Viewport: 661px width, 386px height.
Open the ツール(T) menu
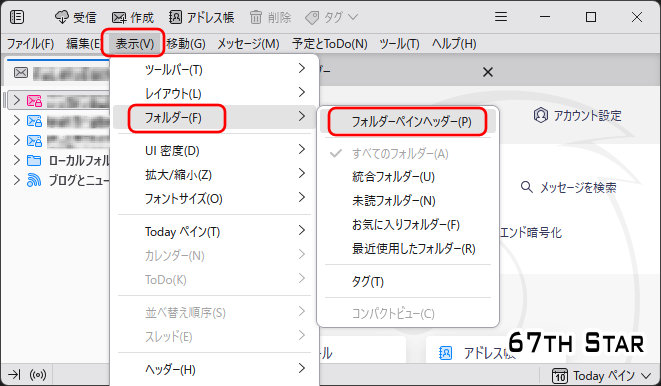click(x=399, y=44)
